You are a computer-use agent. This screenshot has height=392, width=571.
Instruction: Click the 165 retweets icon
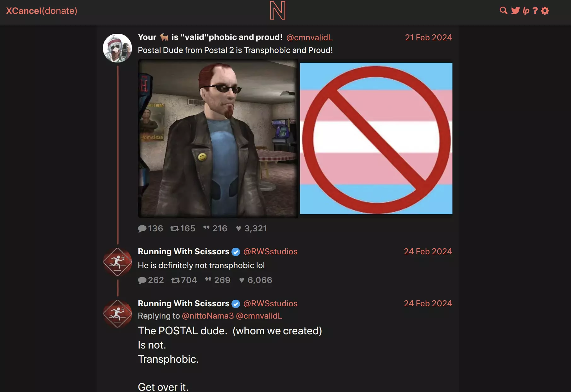coord(175,228)
